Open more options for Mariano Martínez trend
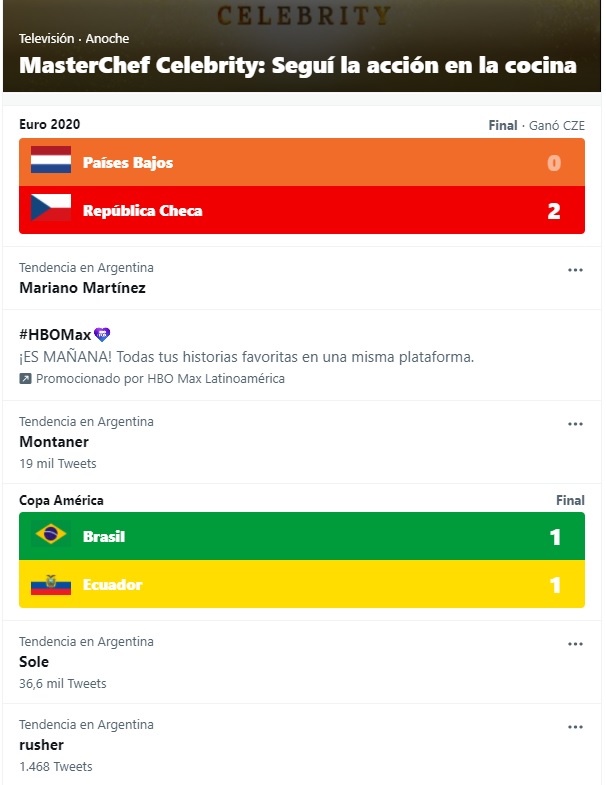This screenshot has width=606, height=785. click(x=575, y=270)
